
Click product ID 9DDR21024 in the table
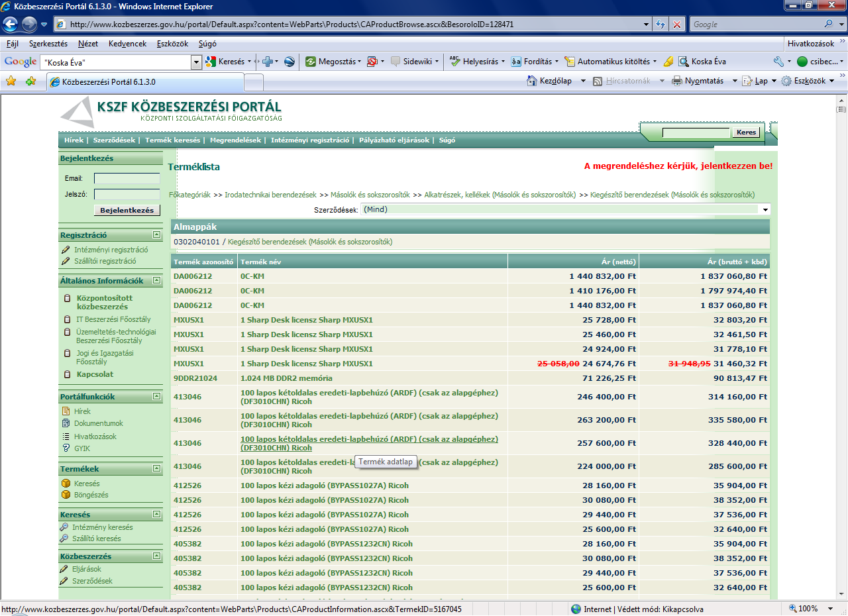(x=195, y=378)
